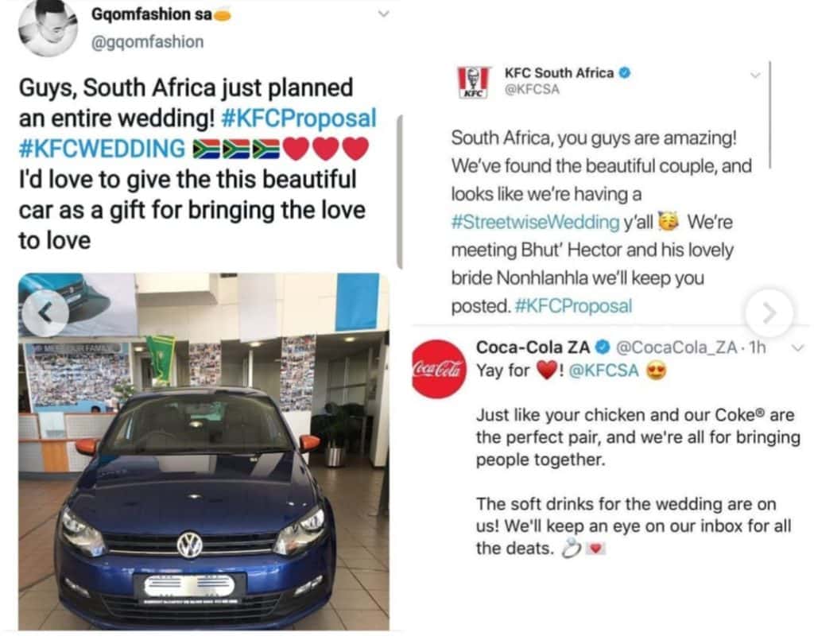
Task: Click KFC South Africa verified badge
Action: pyautogui.click(x=626, y=73)
